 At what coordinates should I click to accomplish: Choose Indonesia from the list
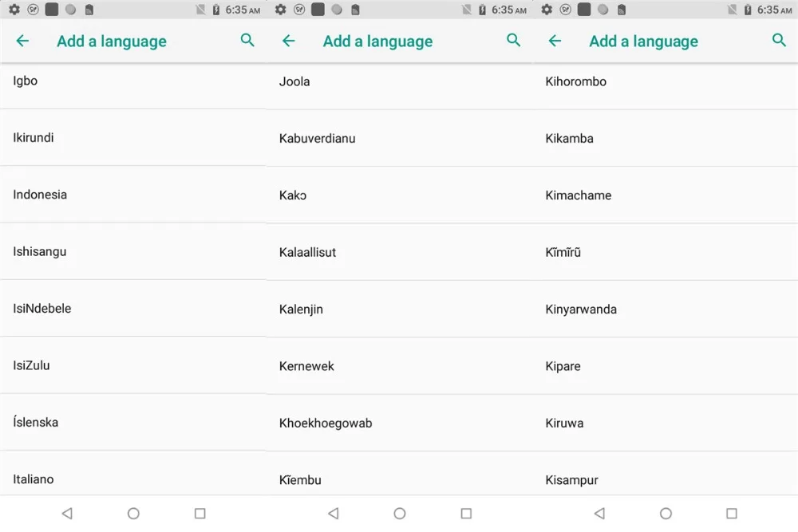tap(132, 195)
